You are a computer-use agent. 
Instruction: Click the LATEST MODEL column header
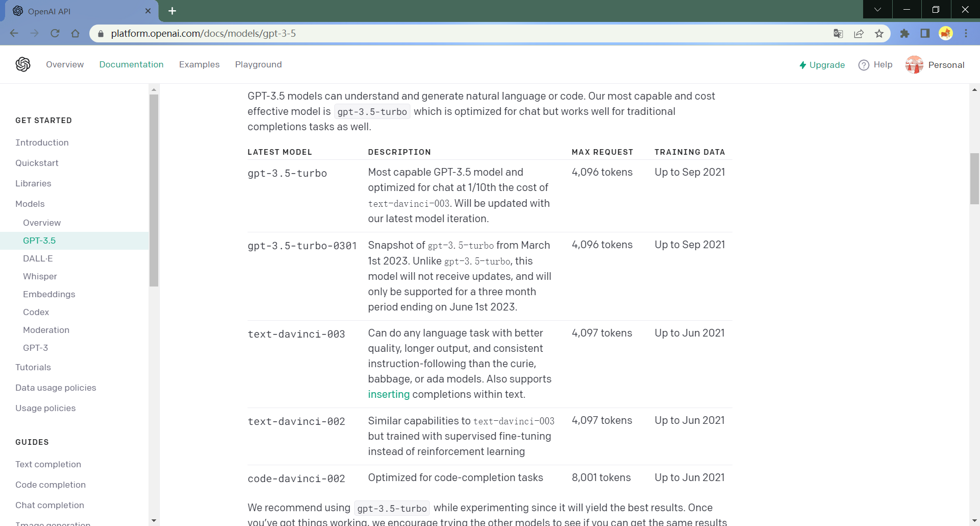coord(280,152)
